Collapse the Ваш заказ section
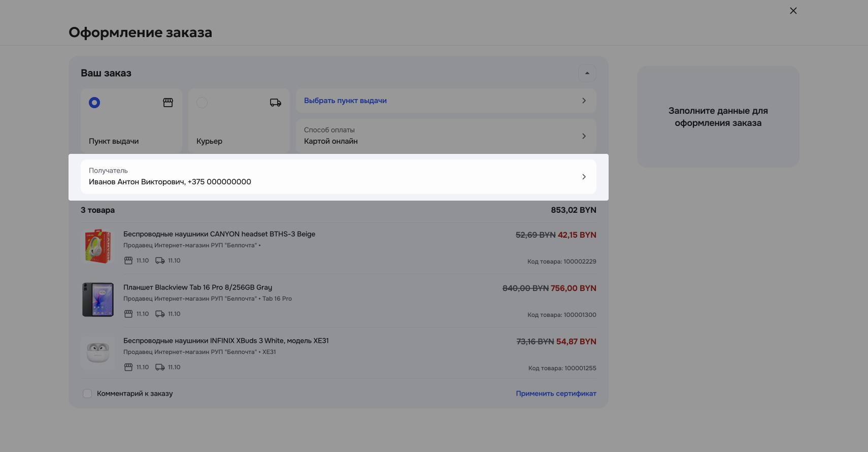Viewport: 868px width, 452px height. (587, 73)
